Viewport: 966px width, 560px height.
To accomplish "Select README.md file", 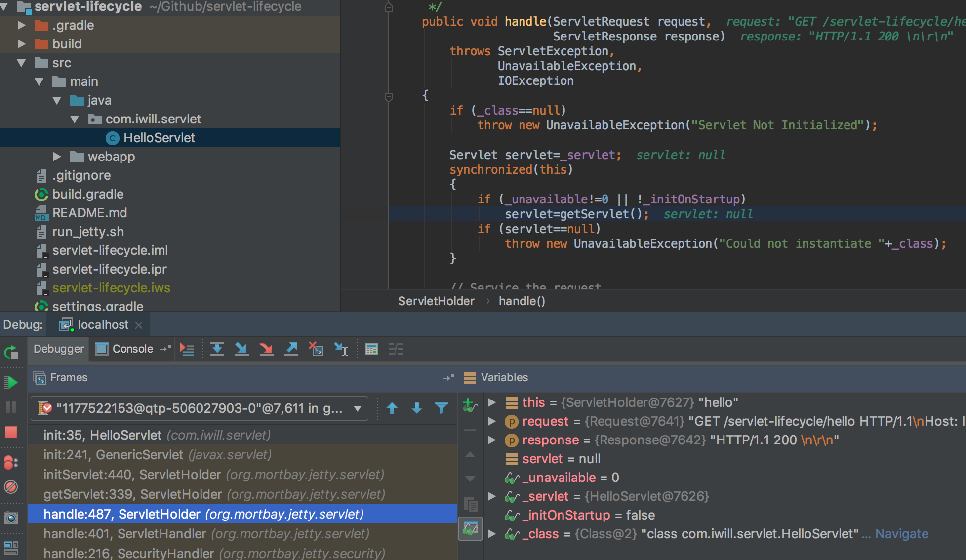I will [170, 213].
